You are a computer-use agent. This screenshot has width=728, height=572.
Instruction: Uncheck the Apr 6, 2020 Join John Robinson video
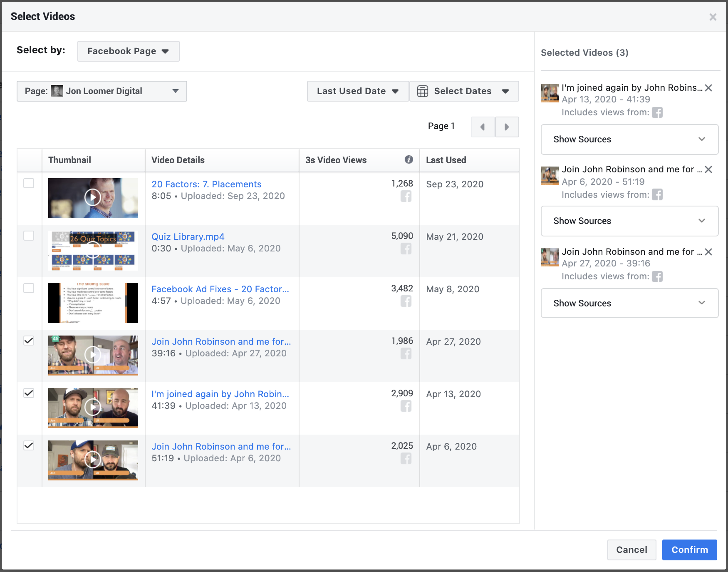(29, 445)
